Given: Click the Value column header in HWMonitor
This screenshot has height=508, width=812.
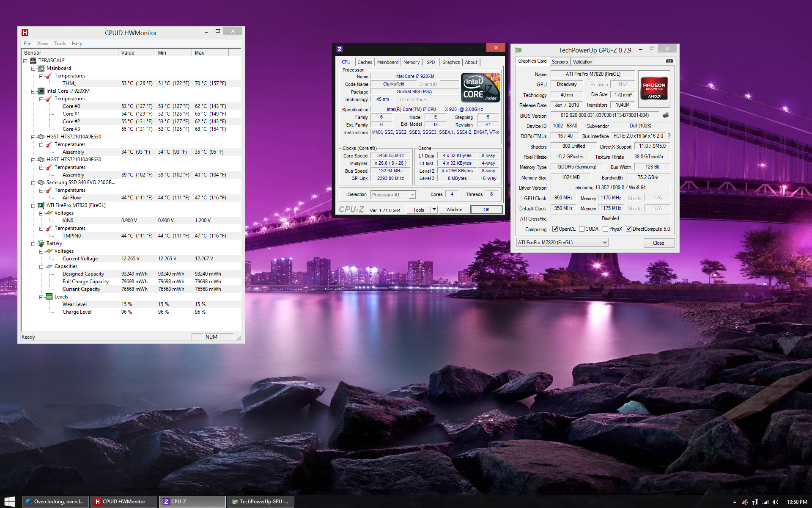Looking at the screenshot, I should 137,52.
